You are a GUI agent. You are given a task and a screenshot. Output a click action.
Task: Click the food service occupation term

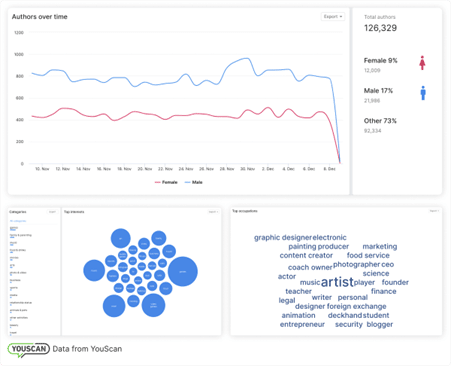pos(368,255)
